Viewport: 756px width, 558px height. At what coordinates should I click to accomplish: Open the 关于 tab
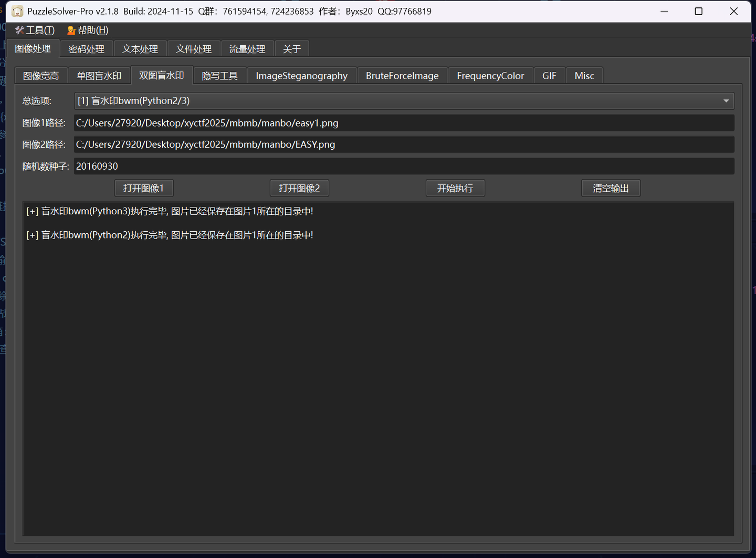point(292,49)
